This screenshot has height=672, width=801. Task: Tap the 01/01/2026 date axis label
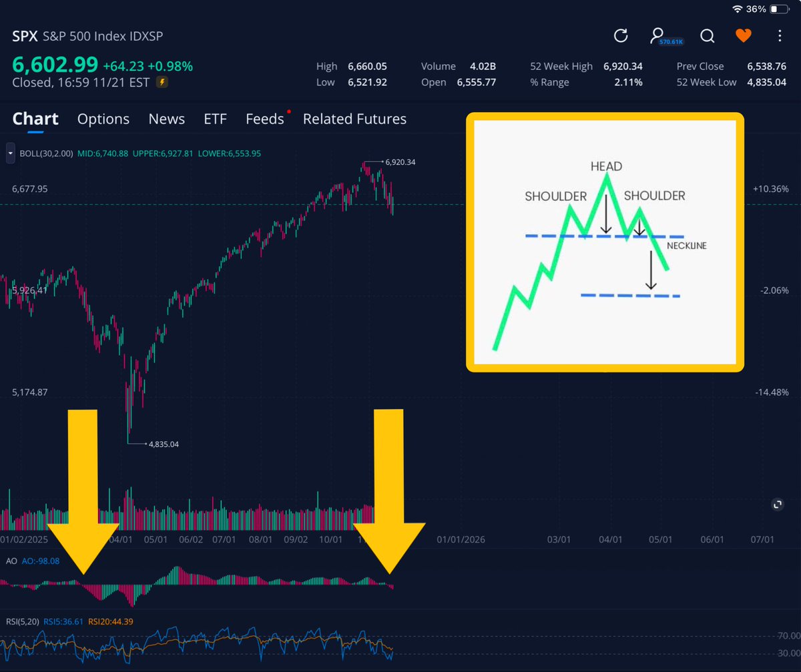pos(461,539)
